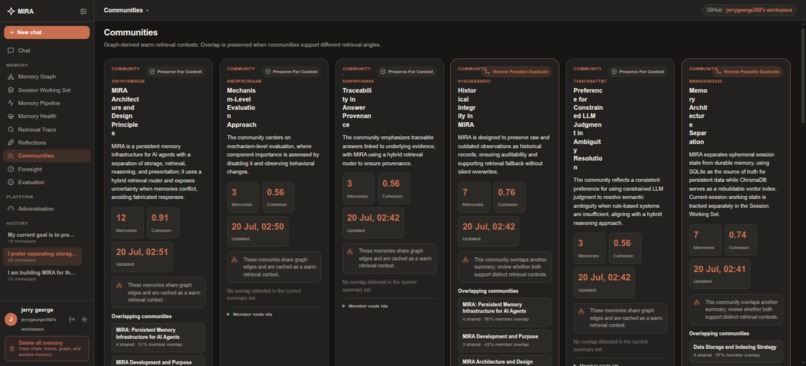Image resolution: width=806 pixels, height=366 pixels.
Task: Click the Communities page heading
Action: (x=131, y=32)
